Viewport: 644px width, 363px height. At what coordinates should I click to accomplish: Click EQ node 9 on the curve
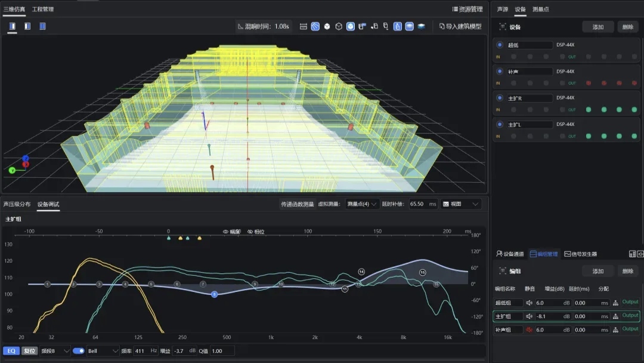(255, 284)
